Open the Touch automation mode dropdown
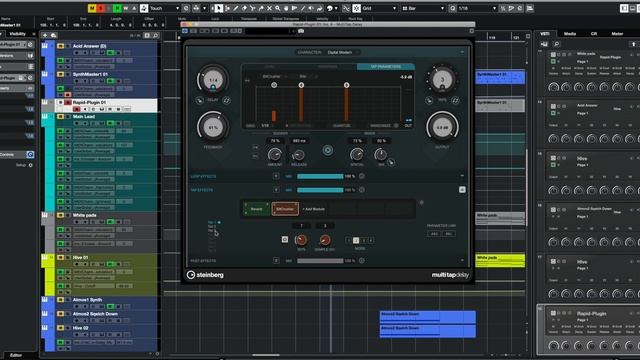The width and height of the screenshot is (640, 360). [164, 8]
